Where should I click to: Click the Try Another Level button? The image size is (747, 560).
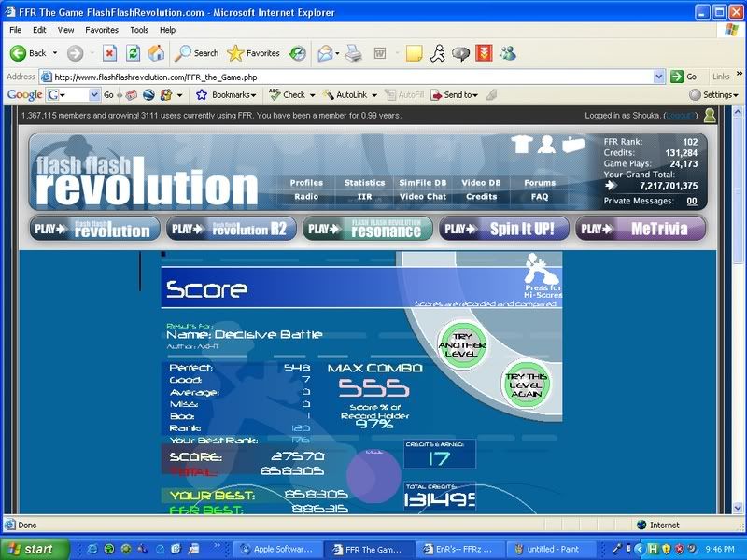(x=462, y=345)
